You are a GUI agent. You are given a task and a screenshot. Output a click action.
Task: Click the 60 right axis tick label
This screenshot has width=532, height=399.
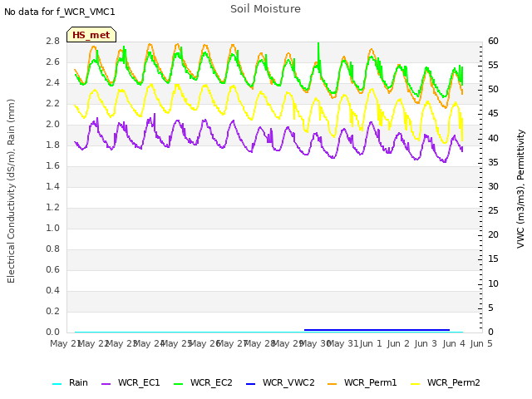(x=493, y=41)
